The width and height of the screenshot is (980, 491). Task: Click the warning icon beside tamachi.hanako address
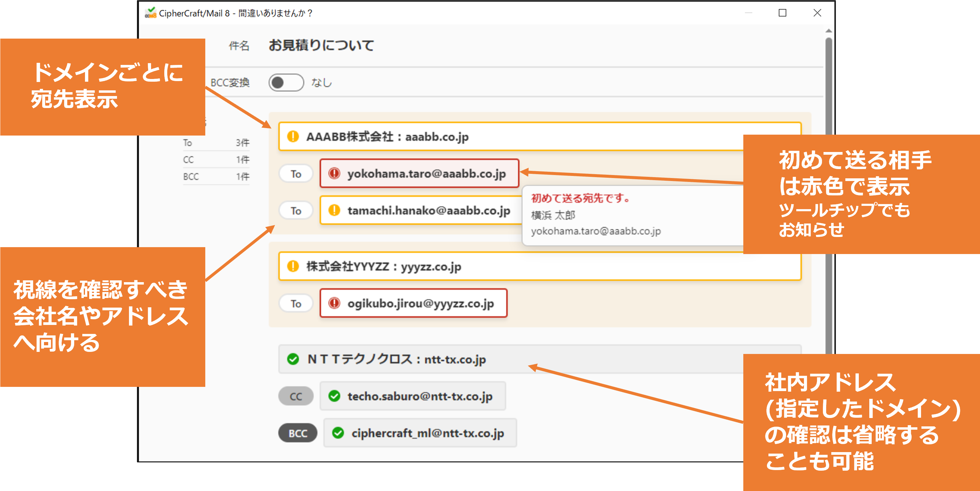(334, 211)
